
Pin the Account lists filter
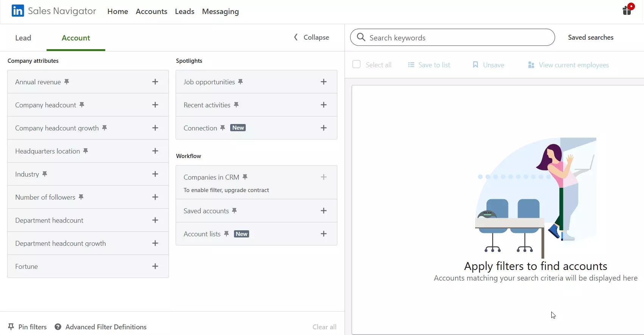point(226,234)
